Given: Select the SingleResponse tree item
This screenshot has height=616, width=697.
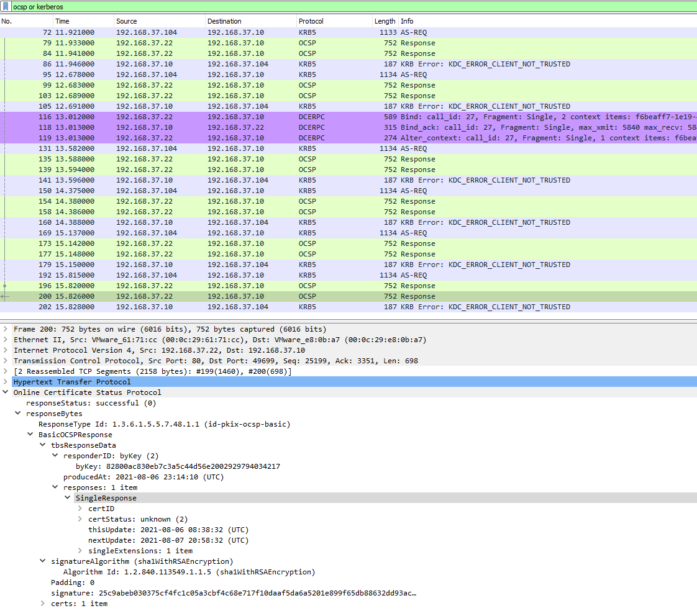Looking at the screenshot, I should point(106,497).
